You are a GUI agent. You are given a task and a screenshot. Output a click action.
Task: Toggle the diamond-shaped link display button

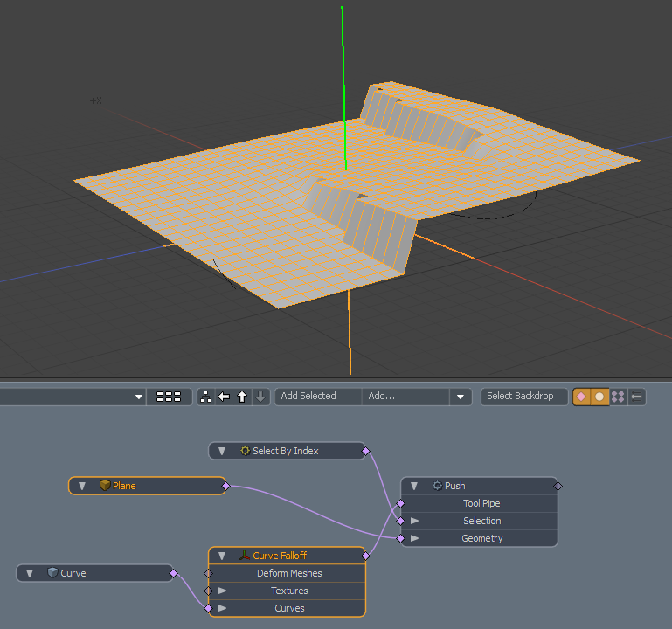click(x=581, y=397)
